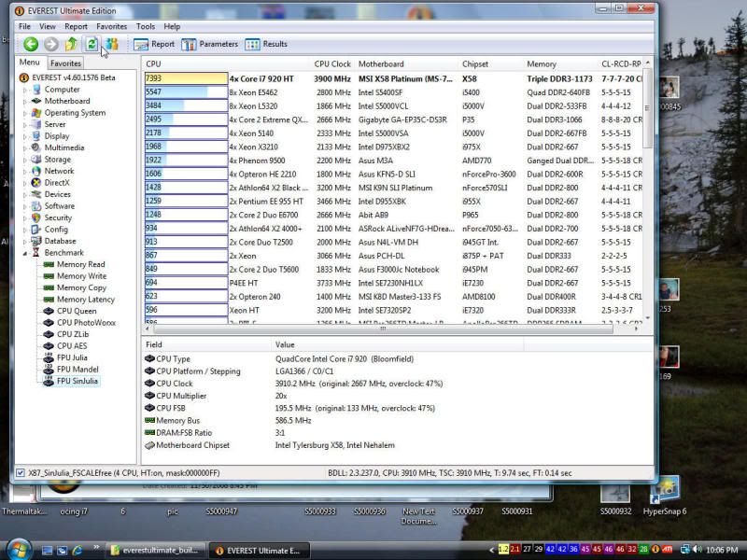Click the green Back arrow toolbar icon
Image resolution: width=747 pixels, height=560 pixels.
click(31, 44)
